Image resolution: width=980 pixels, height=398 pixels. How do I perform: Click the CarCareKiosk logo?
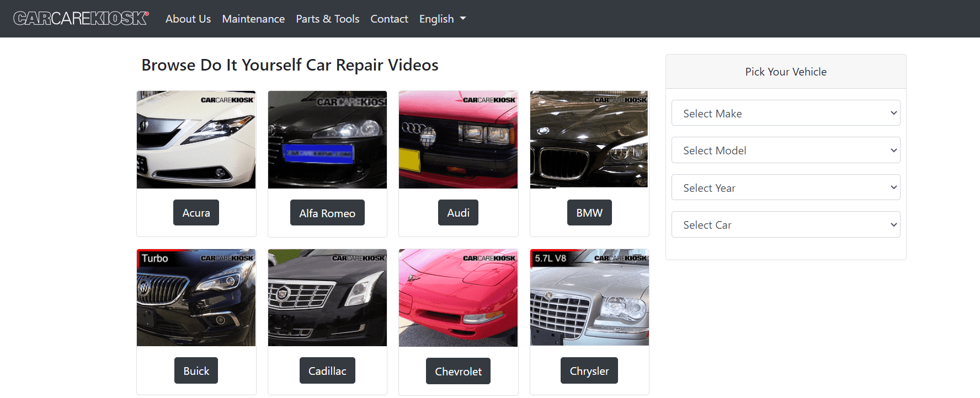click(81, 18)
